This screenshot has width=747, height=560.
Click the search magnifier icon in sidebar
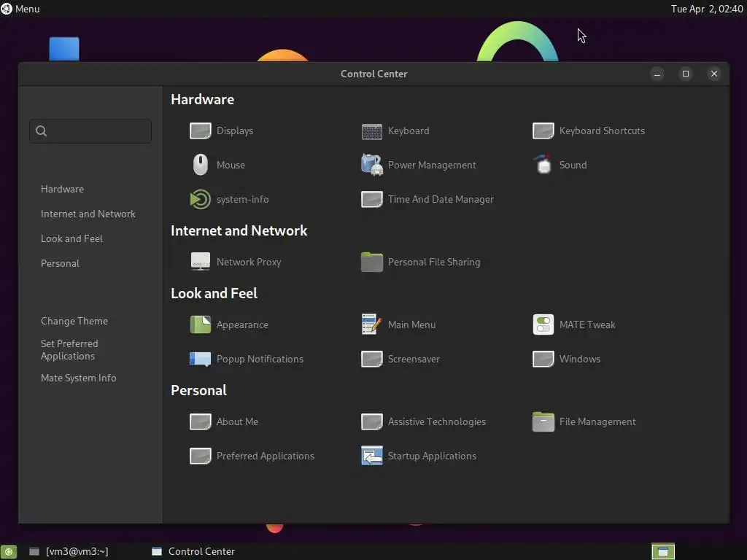pos(42,131)
